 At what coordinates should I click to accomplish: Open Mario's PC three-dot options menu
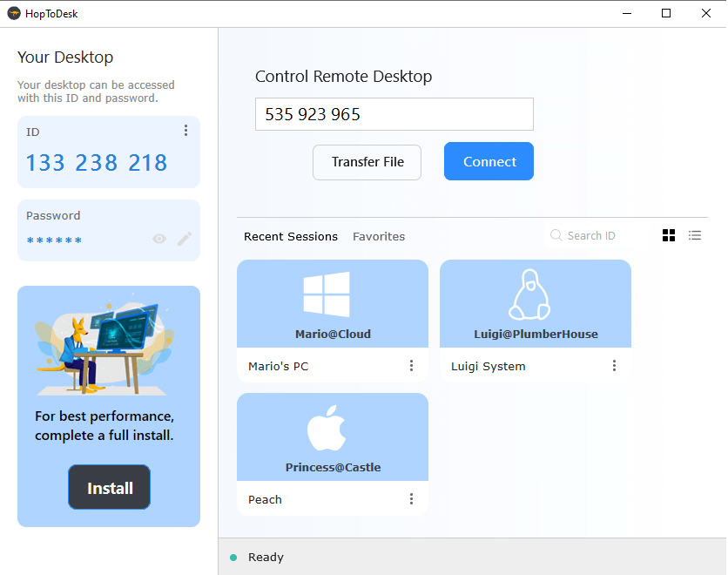tap(412, 366)
